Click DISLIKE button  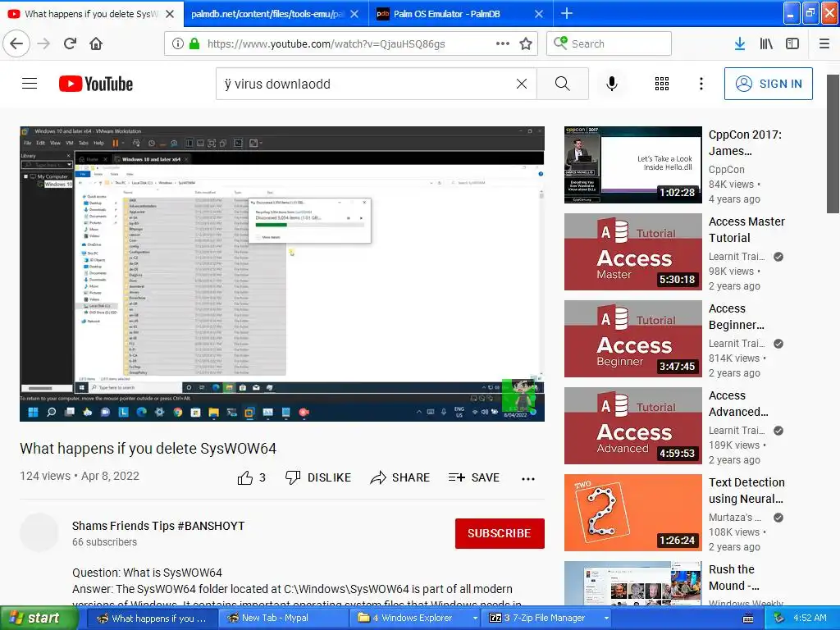click(x=318, y=477)
